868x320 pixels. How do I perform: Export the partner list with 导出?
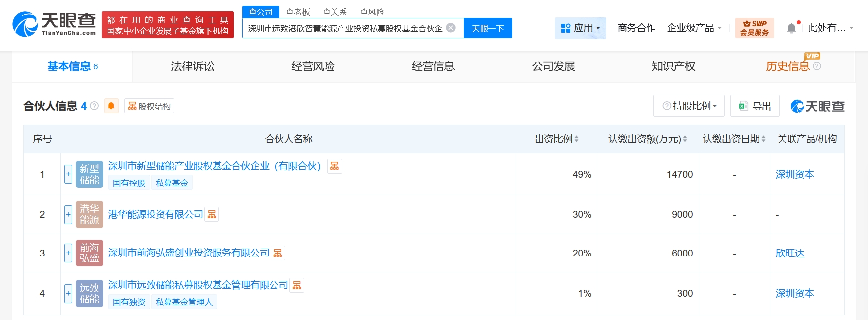point(755,106)
